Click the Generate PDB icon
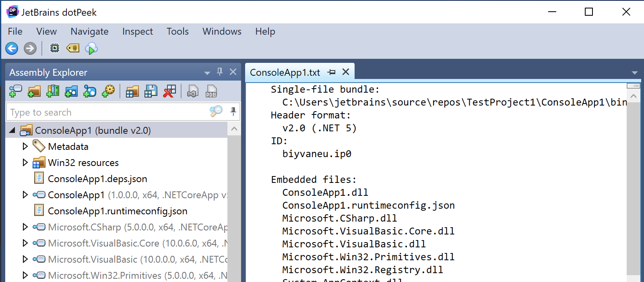The height and width of the screenshot is (282, 644). pyautogui.click(x=211, y=91)
